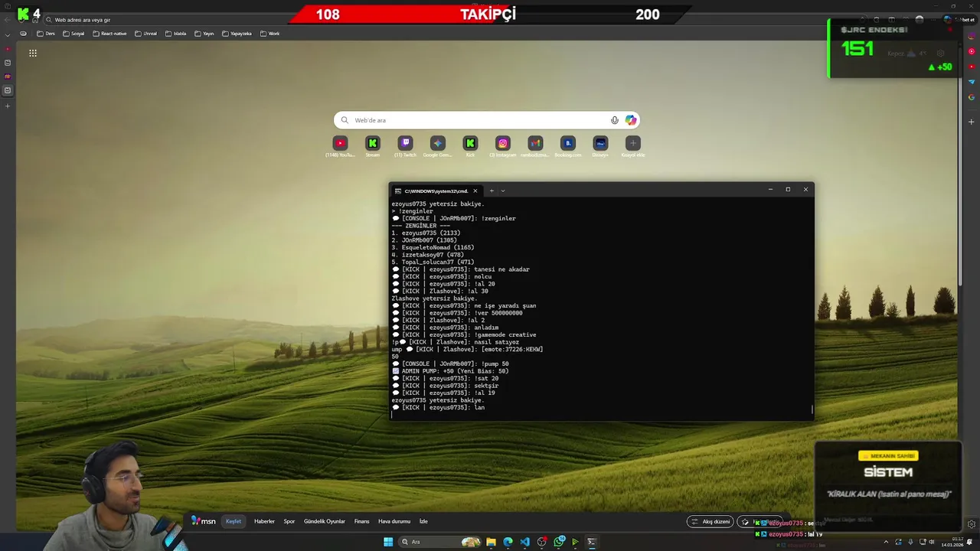This screenshot has width=980, height=551.
Task: Open the Ders bookmarks folder
Action: coord(46,34)
